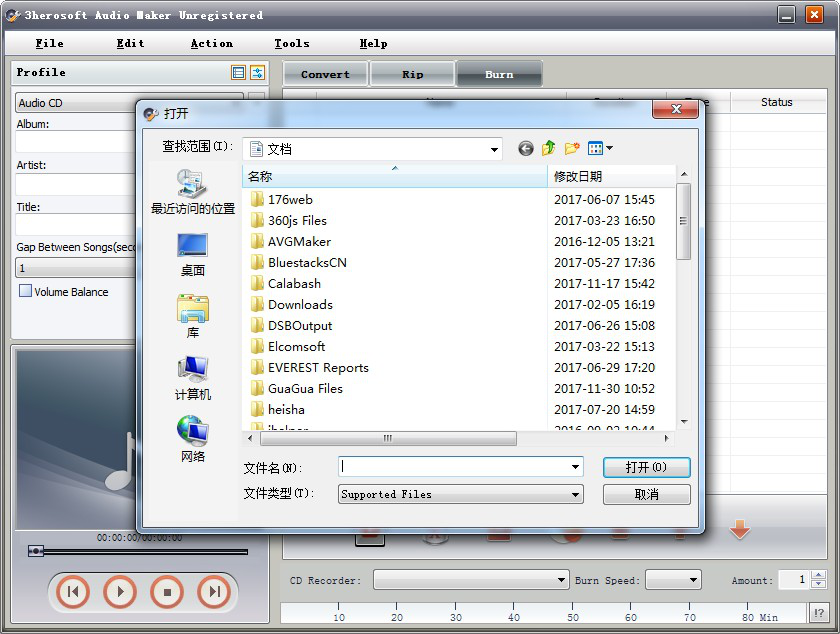
Task: Click the Status column header in main window
Action: [x=777, y=102]
